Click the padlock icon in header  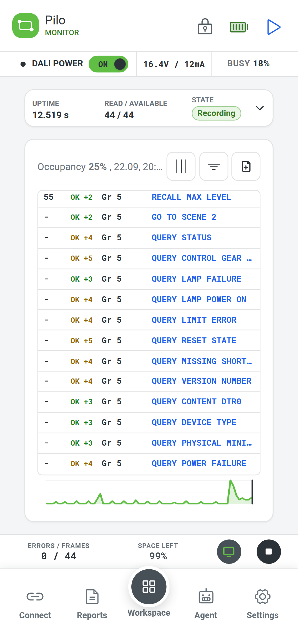[205, 27]
